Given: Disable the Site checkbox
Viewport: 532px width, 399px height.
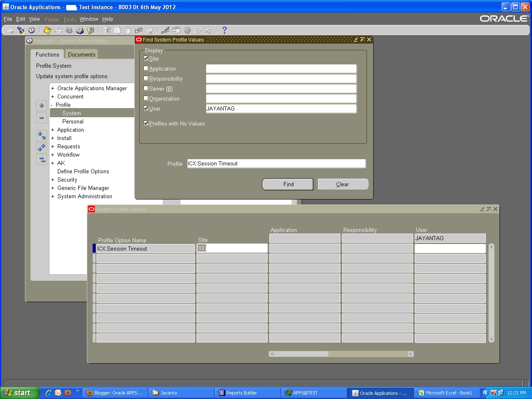Looking at the screenshot, I should pos(146,58).
